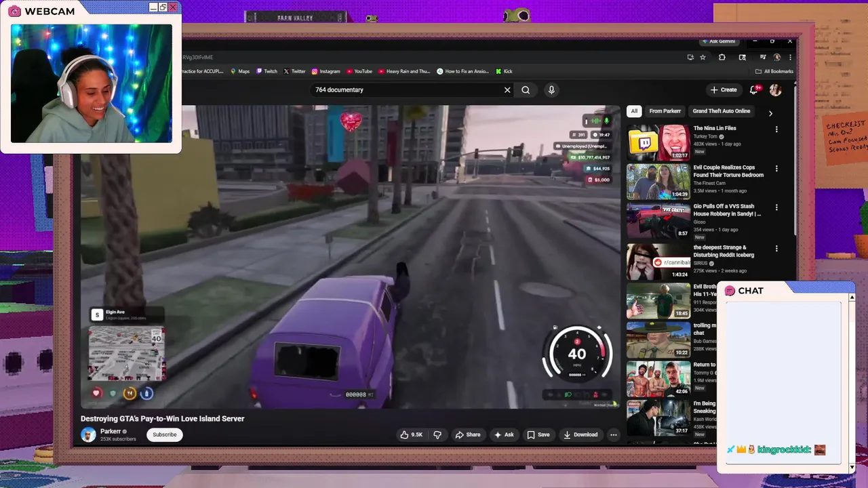Open the Gio Pulls Off VVS Stash thumbnail
This screenshot has width=868, height=488.
pyautogui.click(x=658, y=221)
